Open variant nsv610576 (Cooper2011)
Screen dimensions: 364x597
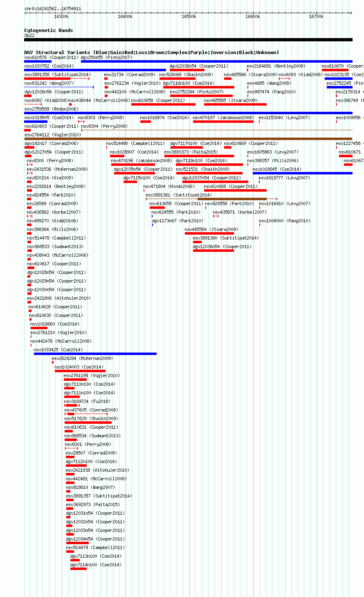[x=52, y=57]
